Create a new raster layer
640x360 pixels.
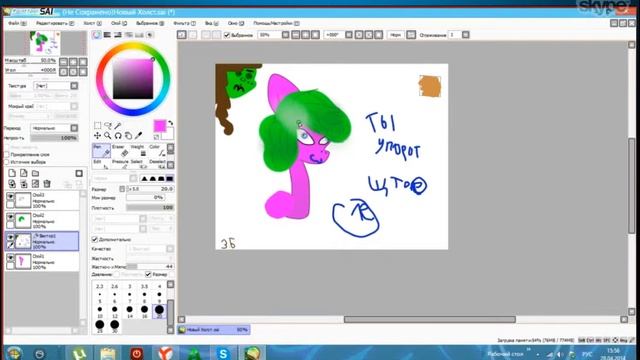click(x=12, y=173)
